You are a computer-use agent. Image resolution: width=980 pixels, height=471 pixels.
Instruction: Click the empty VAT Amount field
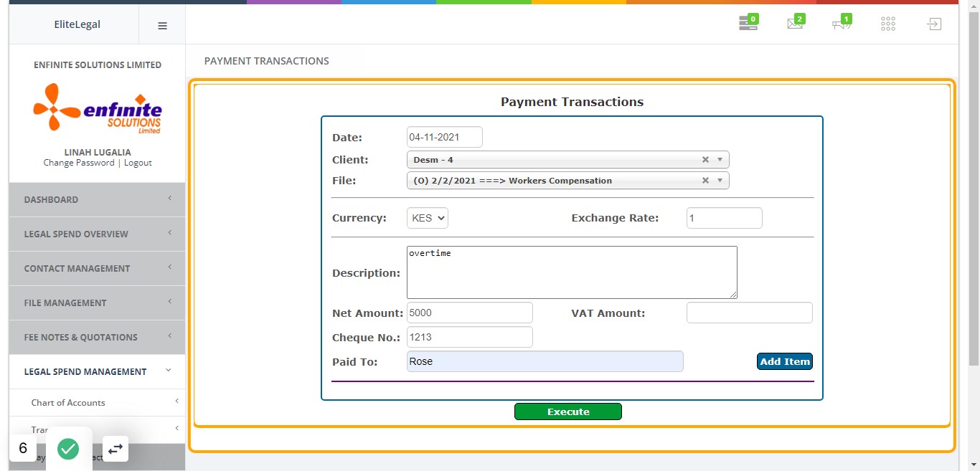click(750, 313)
